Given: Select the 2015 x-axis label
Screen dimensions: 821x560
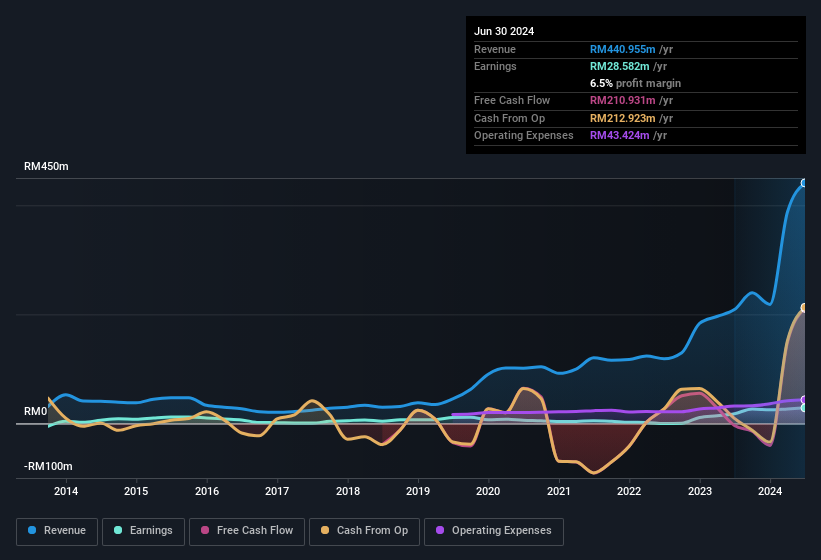Looking at the screenshot, I should pos(136,491).
